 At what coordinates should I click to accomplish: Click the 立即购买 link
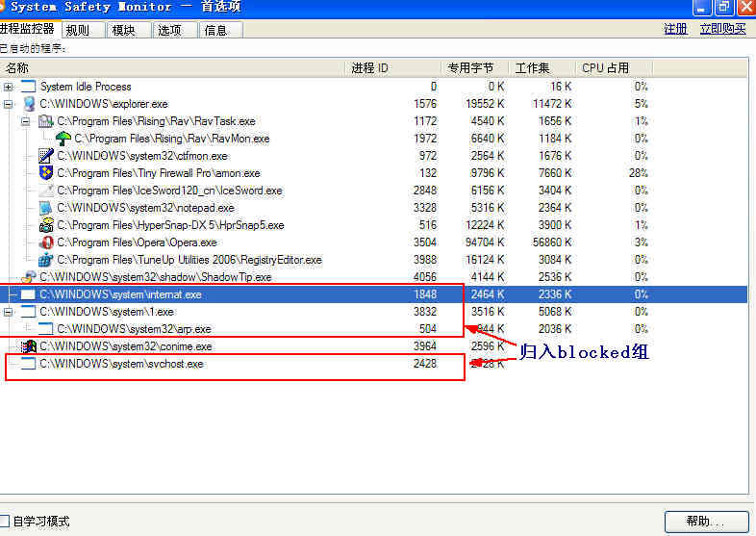click(722, 29)
